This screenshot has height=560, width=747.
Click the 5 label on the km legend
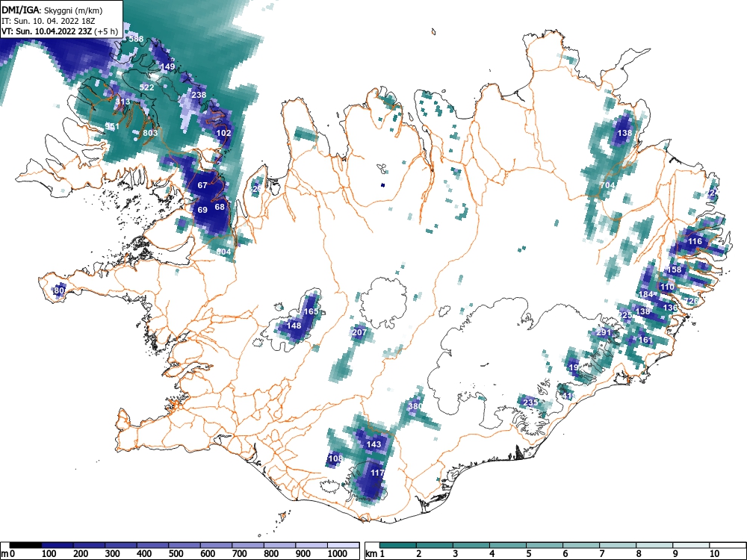528,554
